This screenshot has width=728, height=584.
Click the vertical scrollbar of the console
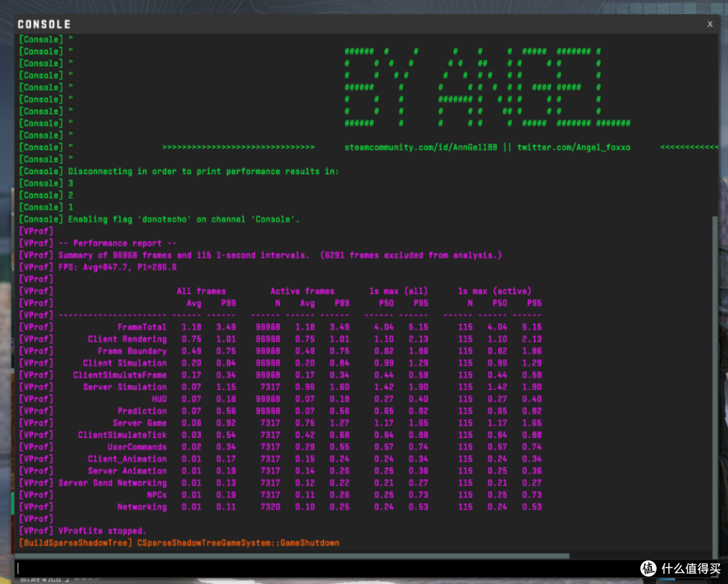pos(715,386)
